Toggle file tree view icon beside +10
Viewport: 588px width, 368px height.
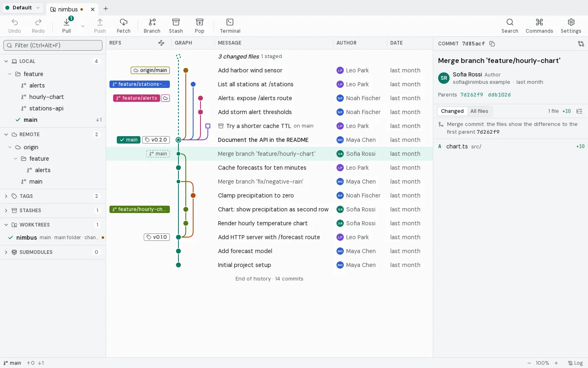pyautogui.click(x=579, y=111)
